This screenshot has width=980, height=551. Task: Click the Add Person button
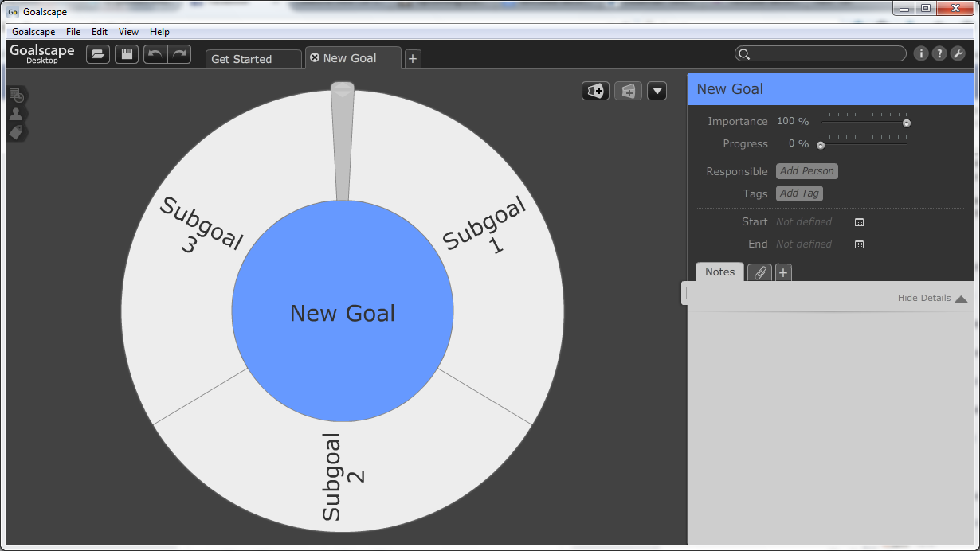tap(807, 171)
